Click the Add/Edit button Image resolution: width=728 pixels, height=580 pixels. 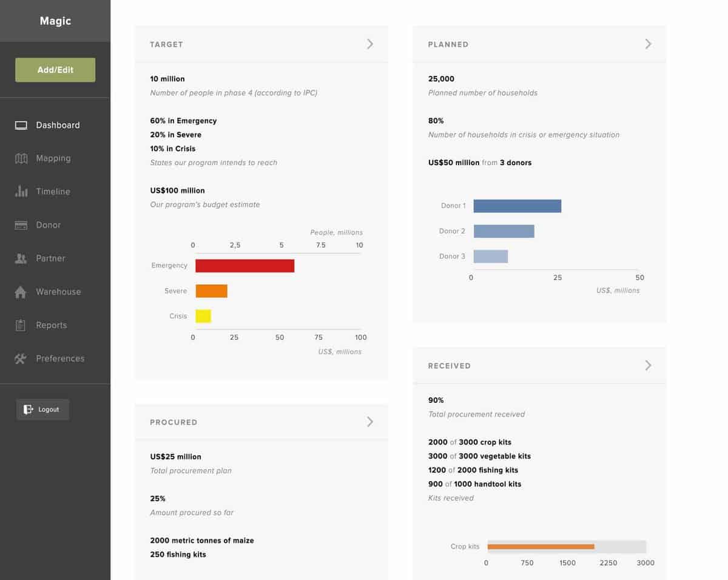55,70
